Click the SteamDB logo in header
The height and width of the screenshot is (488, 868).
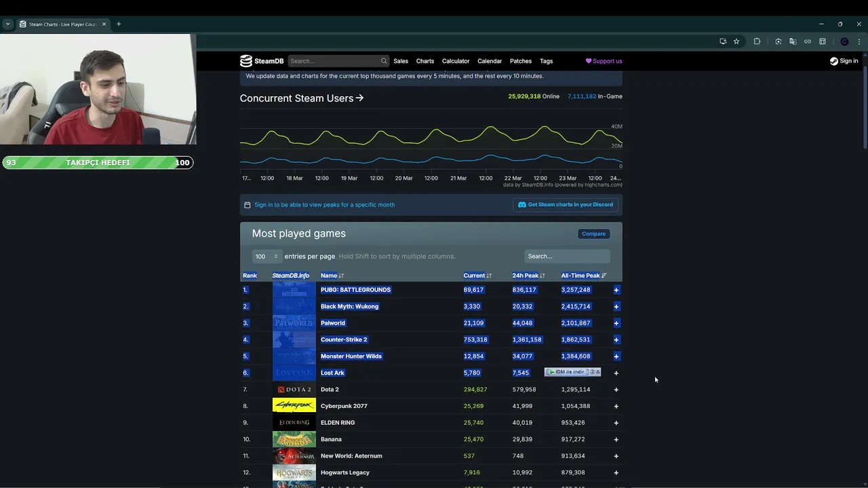point(262,61)
